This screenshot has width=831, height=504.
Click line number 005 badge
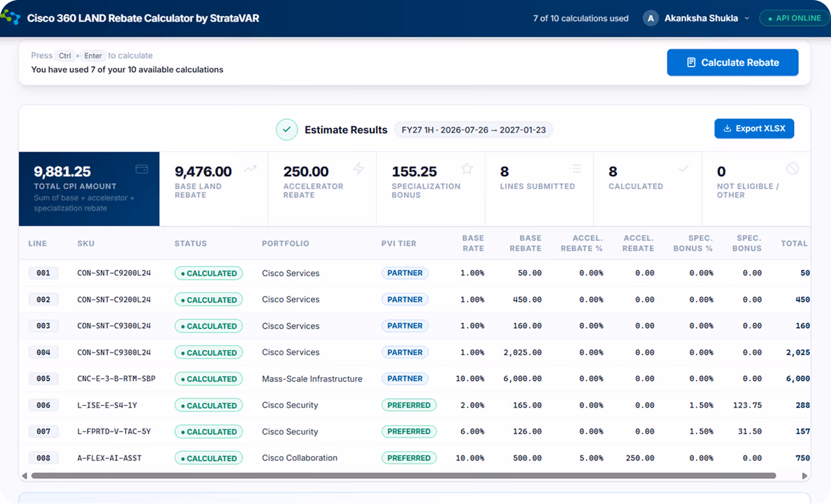tap(43, 378)
